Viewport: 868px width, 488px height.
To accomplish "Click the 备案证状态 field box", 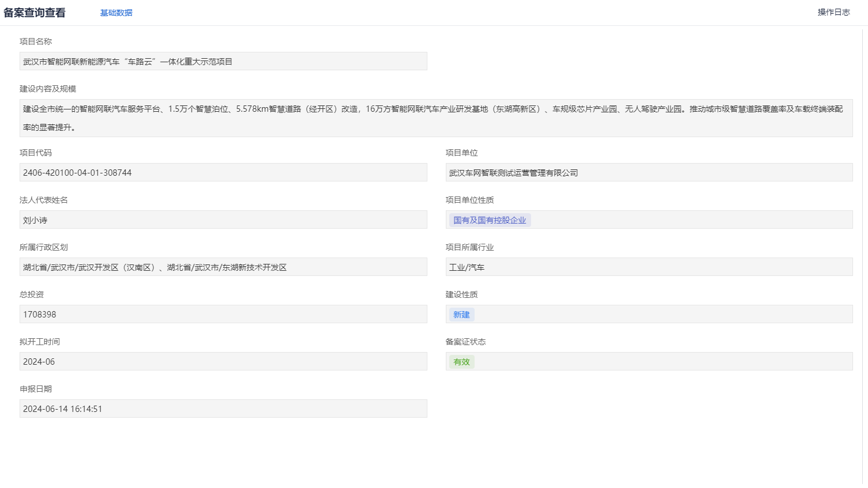I will [x=662, y=362].
